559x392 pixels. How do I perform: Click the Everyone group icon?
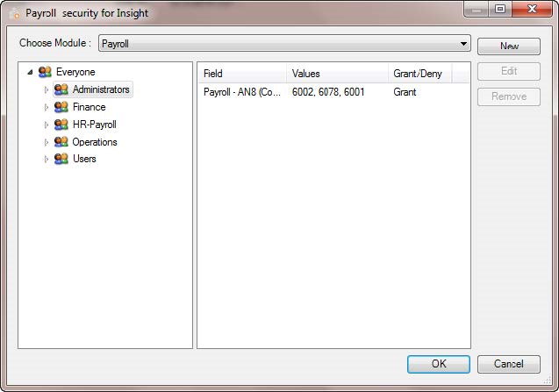point(45,72)
